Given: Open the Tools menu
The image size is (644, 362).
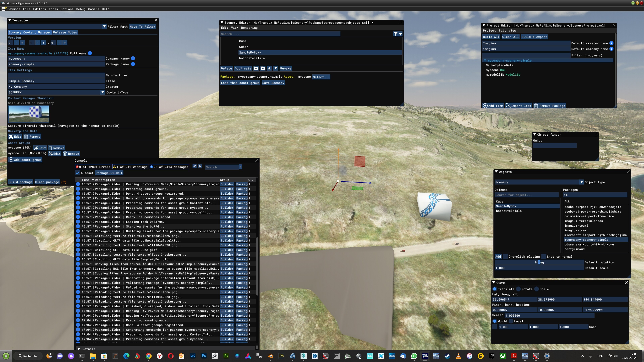Looking at the screenshot, I should pyautogui.click(x=53, y=9).
